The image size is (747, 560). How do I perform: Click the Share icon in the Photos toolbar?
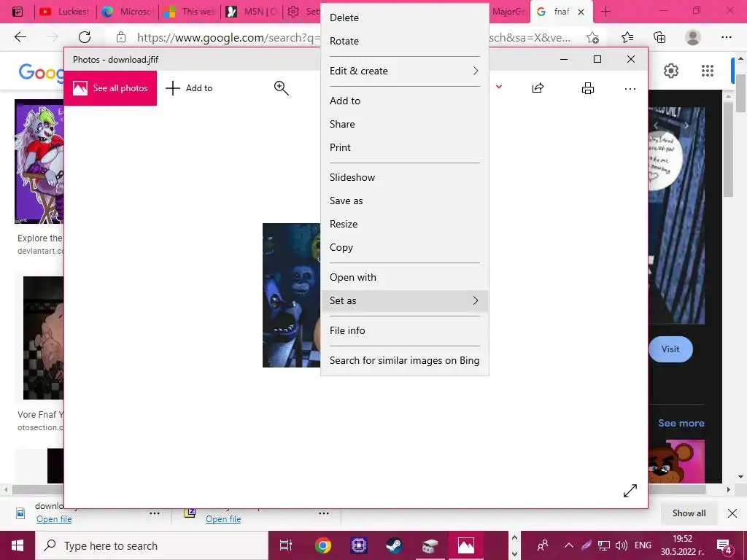click(x=538, y=88)
